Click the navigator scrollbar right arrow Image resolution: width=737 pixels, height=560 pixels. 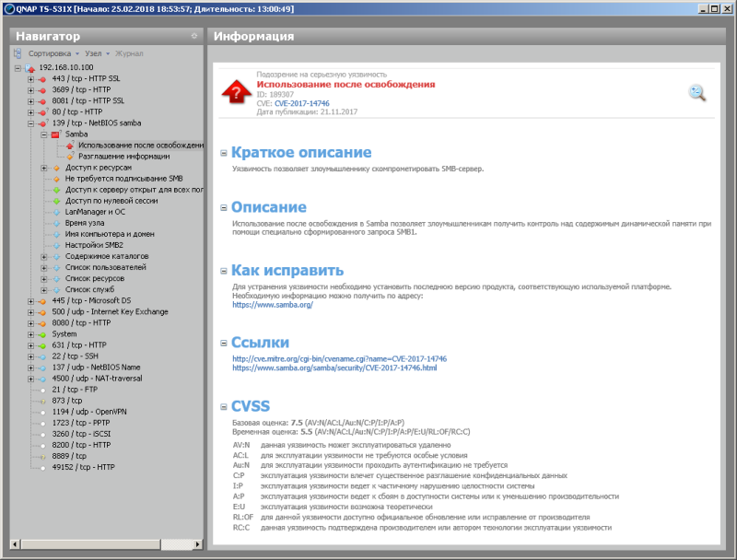198,544
